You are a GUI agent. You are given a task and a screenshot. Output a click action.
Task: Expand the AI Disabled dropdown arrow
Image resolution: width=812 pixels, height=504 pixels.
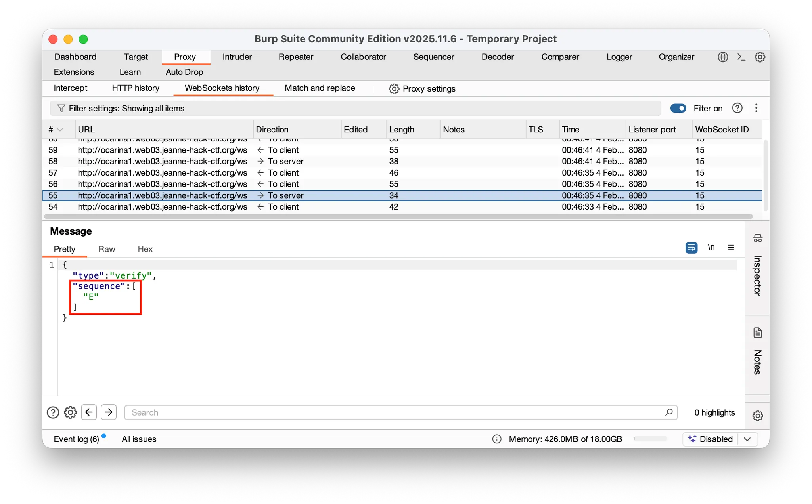[x=747, y=439]
